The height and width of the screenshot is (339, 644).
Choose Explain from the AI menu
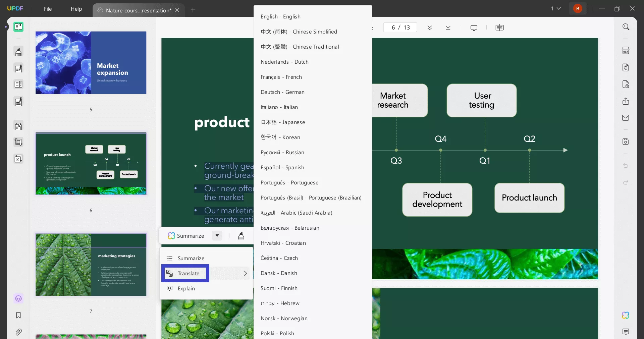coord(186,289)
